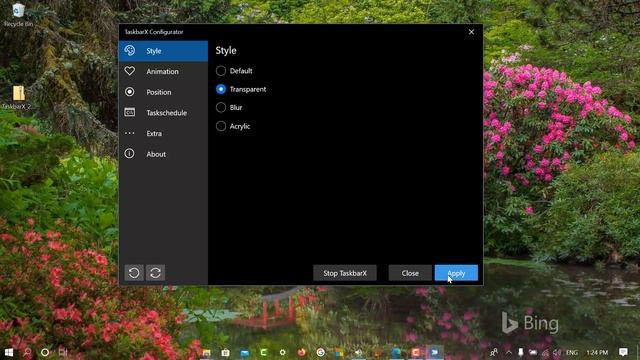Screen dimensions: 640x360
Task: Open Microsoft Store bag icon on taskbar
Action: pyautogui.click(x=225, y=352)
